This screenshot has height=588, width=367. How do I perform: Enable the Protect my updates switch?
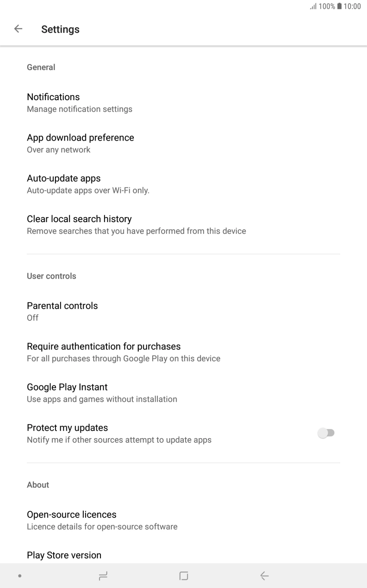(x=326, y=433)
